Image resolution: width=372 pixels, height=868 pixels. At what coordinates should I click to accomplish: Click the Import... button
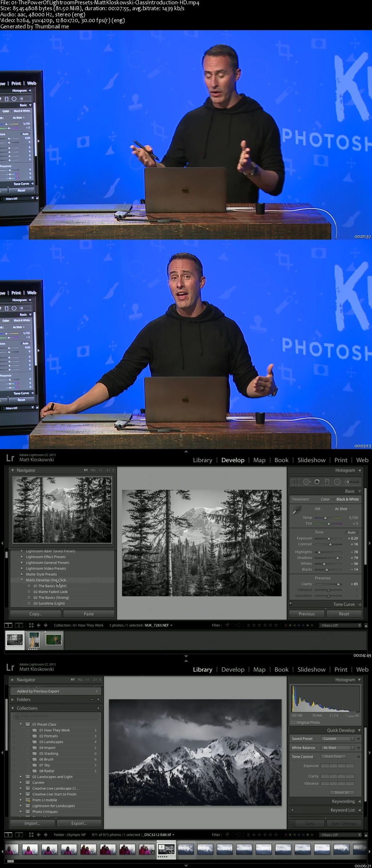pyautogui.click(x=32, y=823)
